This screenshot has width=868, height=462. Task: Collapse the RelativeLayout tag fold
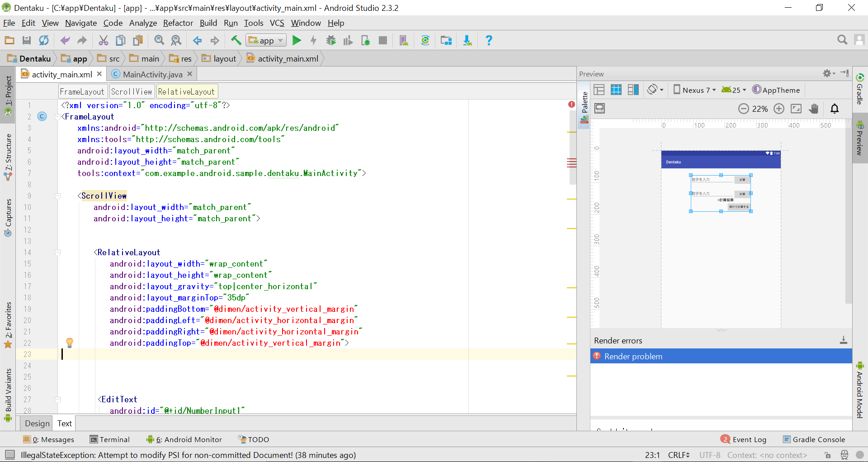[x=57, y=252]
